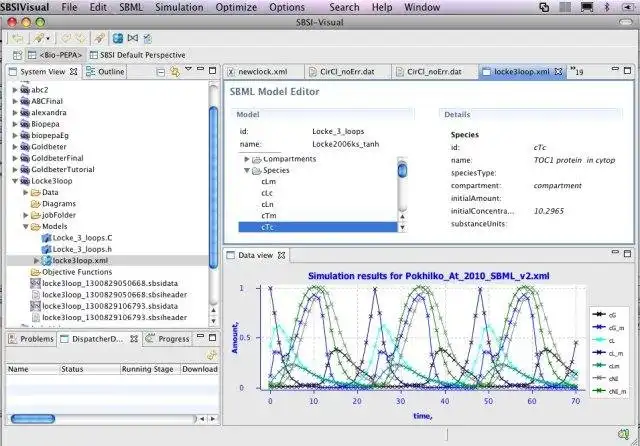
Task: Expand the locke3loop.xml tree node
Action: point(36,260)
